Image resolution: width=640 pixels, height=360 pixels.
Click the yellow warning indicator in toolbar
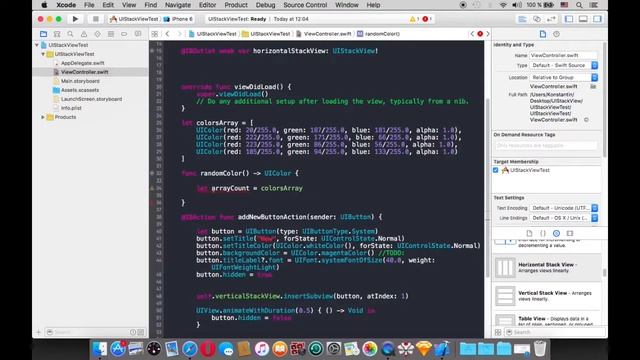pos(414,19)
